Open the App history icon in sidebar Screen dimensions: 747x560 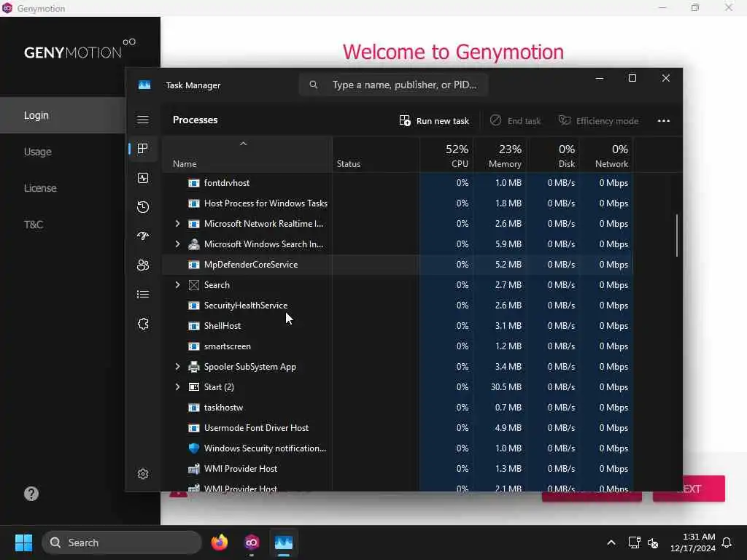point(143,207)
